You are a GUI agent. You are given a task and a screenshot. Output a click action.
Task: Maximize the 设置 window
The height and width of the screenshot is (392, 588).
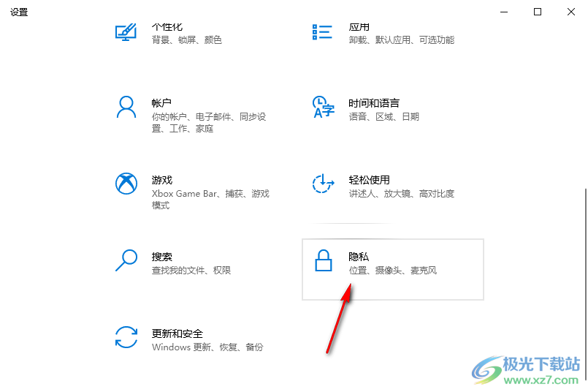(538, 12)
